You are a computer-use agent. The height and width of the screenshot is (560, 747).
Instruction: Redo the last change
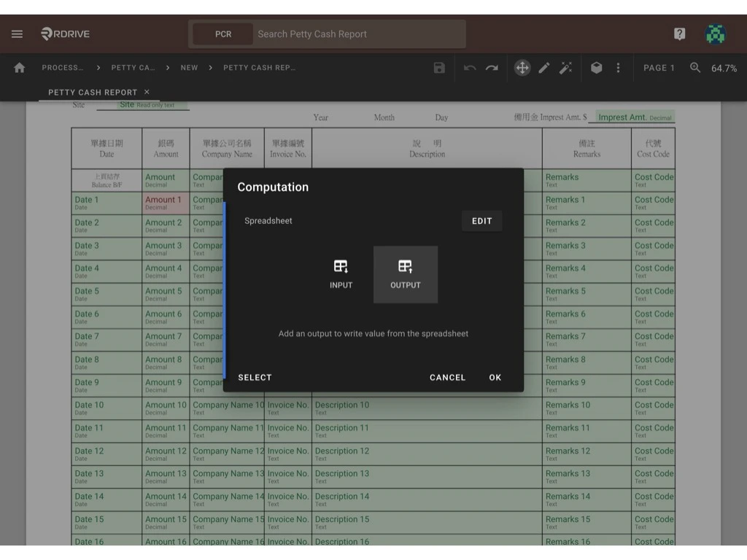click(x=492, y=67)
